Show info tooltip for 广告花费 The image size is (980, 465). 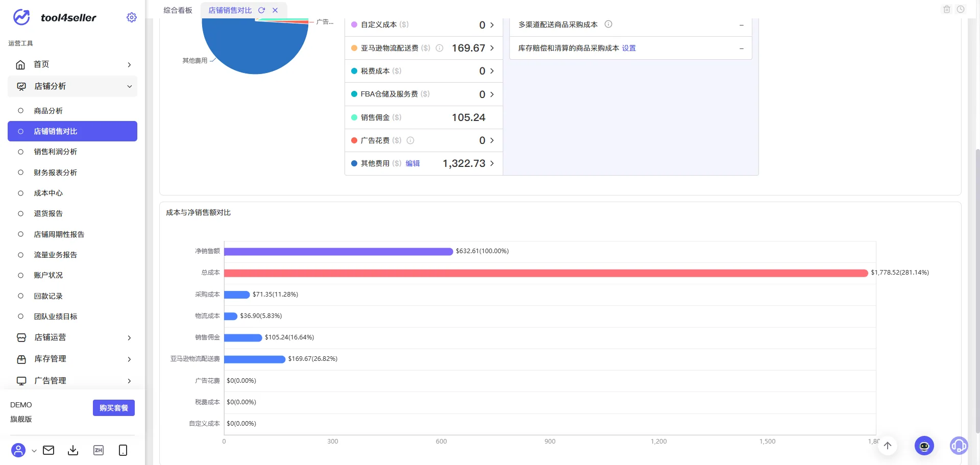pos(410,140)
